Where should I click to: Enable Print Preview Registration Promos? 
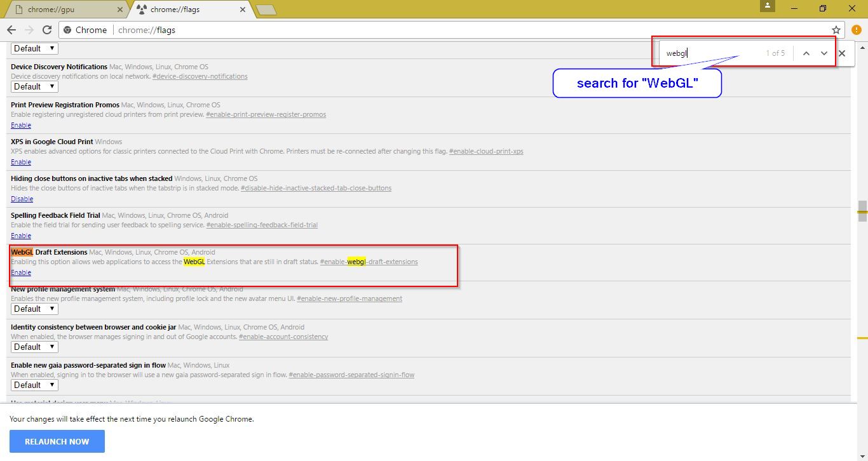[x=21, y=125]
